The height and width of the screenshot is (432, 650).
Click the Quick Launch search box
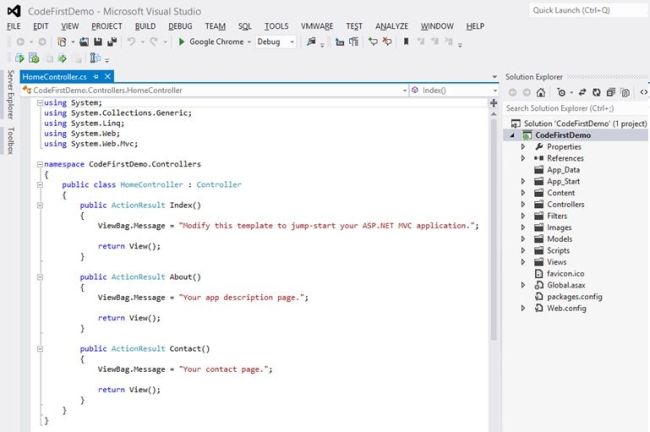[x=588, y=10]
